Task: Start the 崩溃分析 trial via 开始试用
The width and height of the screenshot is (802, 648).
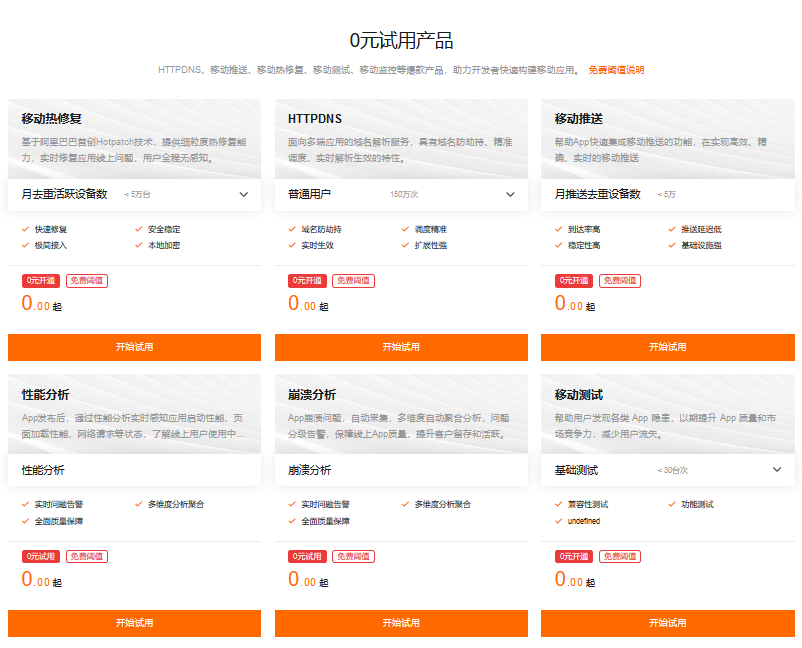Action: (x=401, y=623)
